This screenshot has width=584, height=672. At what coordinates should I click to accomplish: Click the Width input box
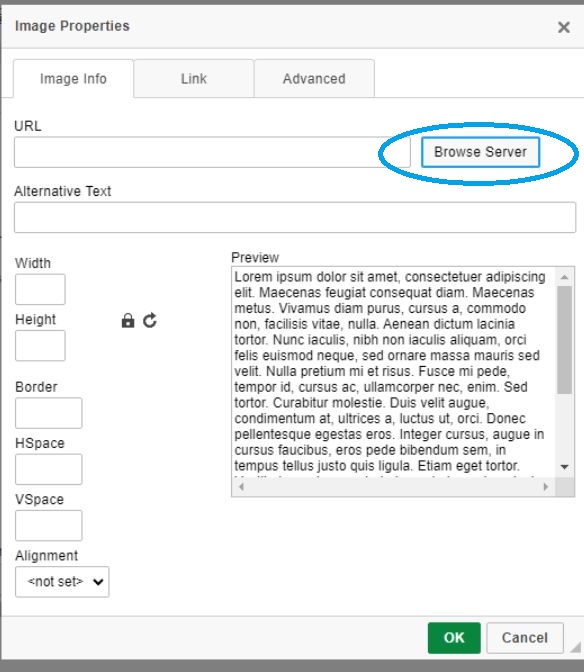pyautogui.click(x=40, y=289)
